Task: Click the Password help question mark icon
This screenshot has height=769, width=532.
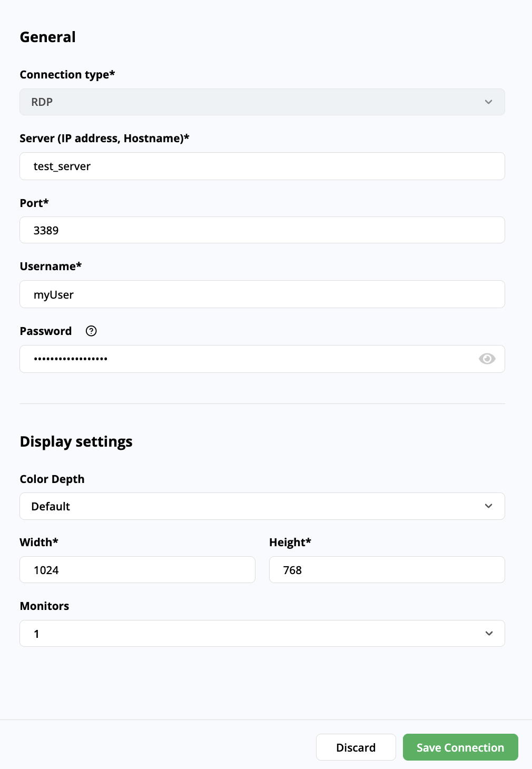Action: click(91, 331)
